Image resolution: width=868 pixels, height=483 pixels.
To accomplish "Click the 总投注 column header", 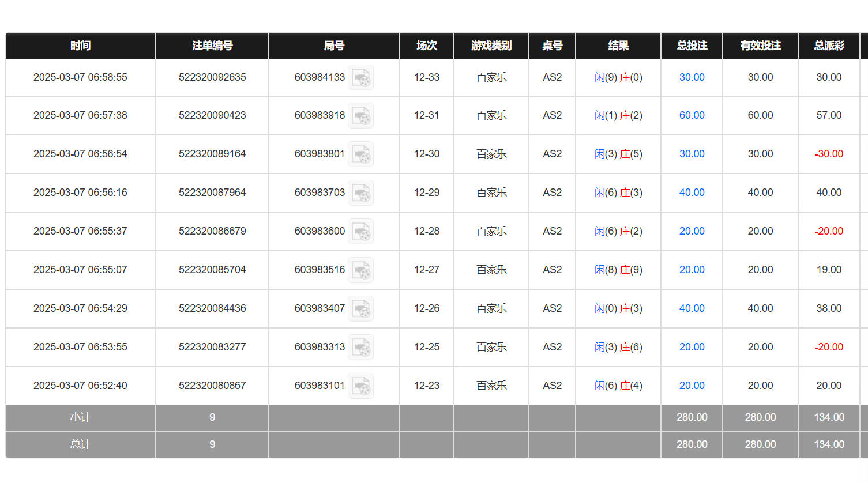I will pos(692,46).
